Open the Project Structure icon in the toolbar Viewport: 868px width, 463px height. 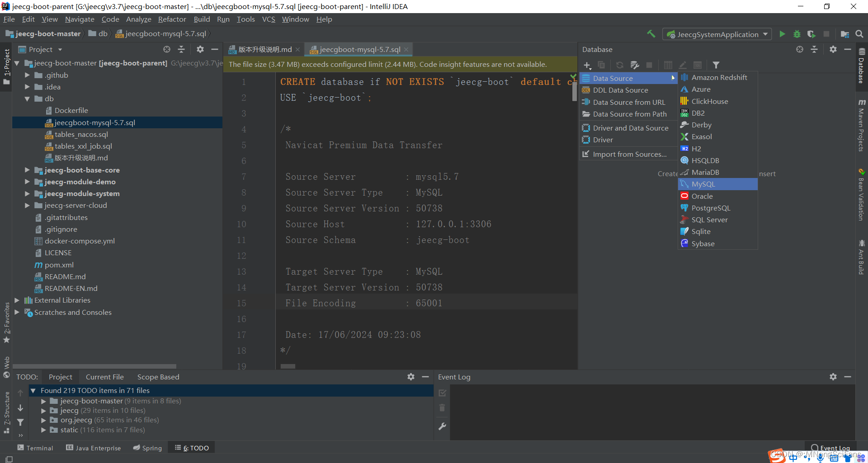coord(844,34)
